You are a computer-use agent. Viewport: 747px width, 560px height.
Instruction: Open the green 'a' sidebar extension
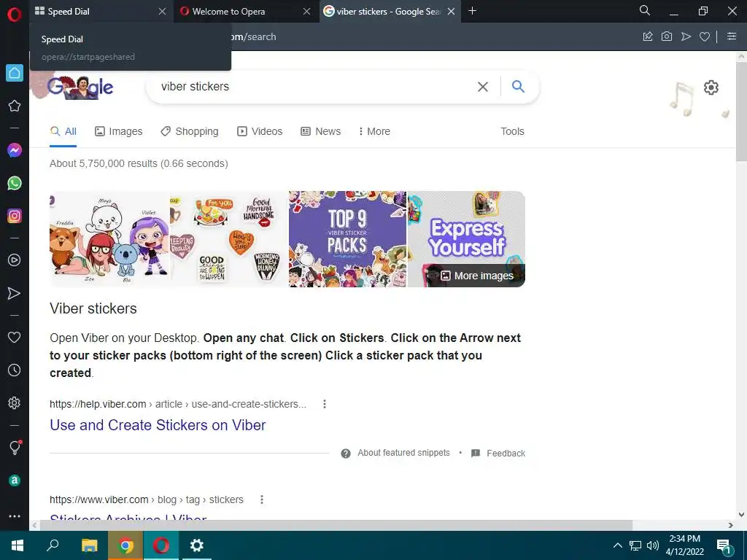15,481
